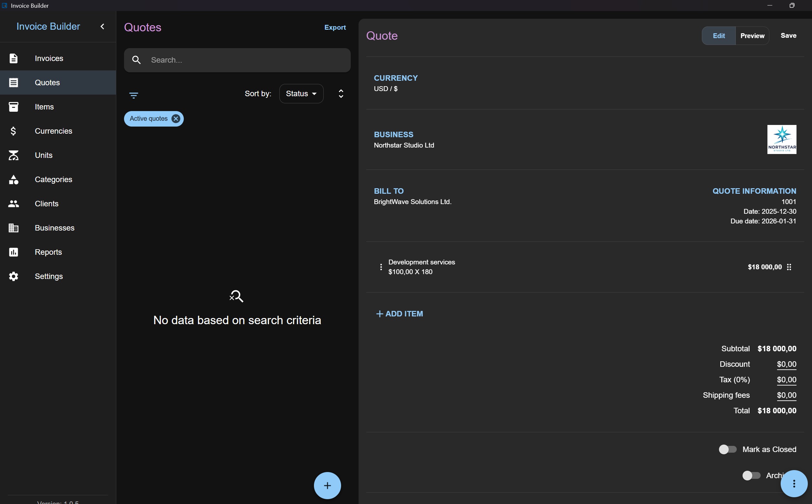Add a new quote with plus button
The image size is (812, 504).
click(328, 485)
